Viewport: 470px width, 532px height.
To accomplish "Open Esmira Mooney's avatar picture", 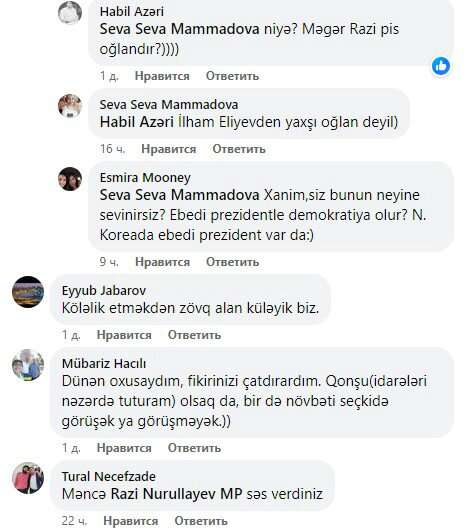I will pyautogui.click(x=70, y=179).
